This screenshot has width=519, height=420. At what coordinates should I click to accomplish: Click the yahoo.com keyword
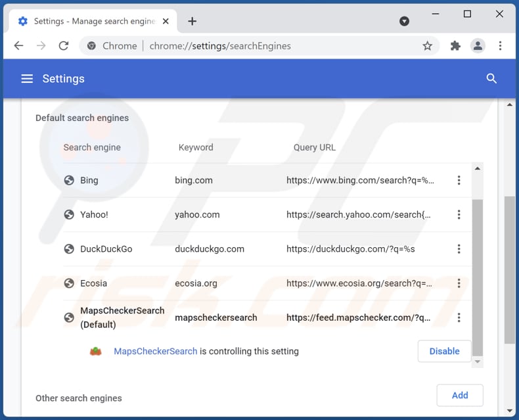click(x=197, y=215)
